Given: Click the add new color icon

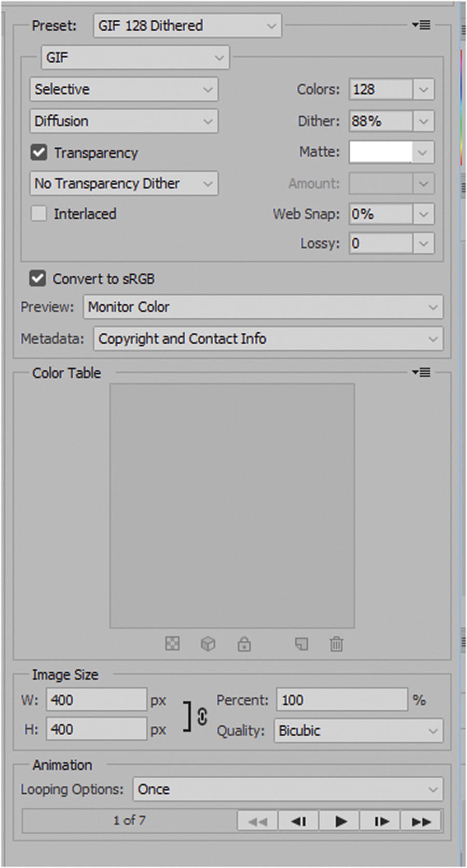Looking at the screenshot, I should coord(301,644).
